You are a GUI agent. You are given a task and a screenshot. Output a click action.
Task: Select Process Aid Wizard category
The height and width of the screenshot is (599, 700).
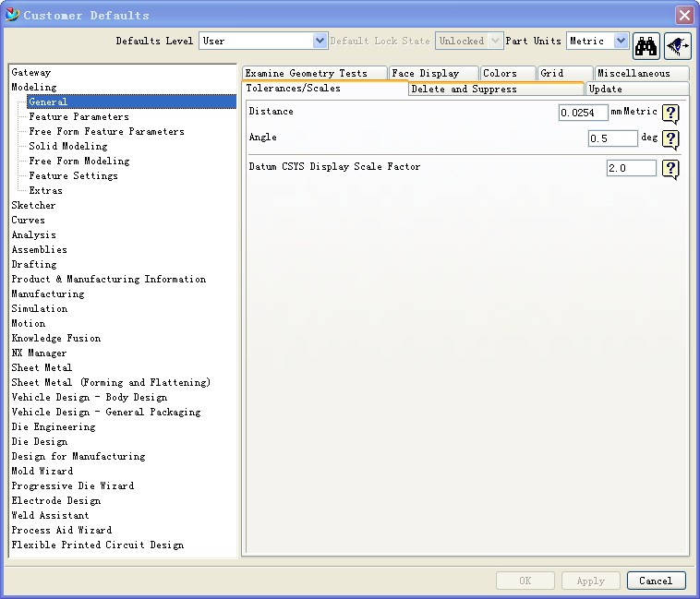pos(62,530)
